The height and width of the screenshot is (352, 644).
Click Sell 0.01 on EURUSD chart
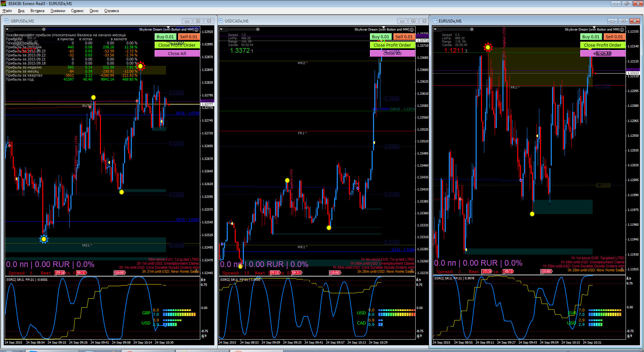point(614,37)
